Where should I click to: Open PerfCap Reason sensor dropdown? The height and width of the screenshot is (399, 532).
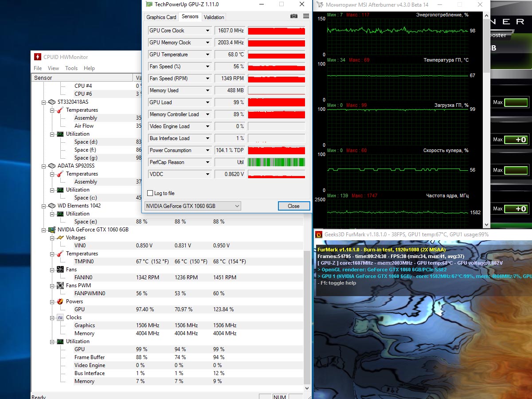coord(207,162)
